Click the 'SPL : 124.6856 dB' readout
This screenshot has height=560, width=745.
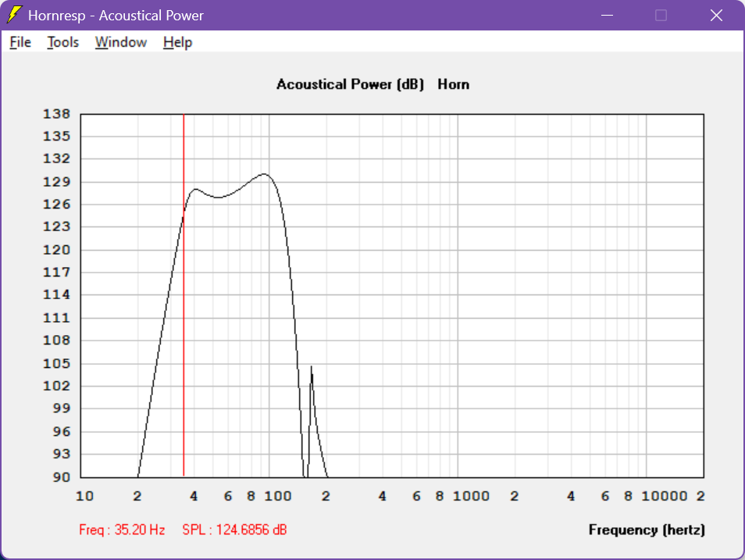(x=235, y=530)
